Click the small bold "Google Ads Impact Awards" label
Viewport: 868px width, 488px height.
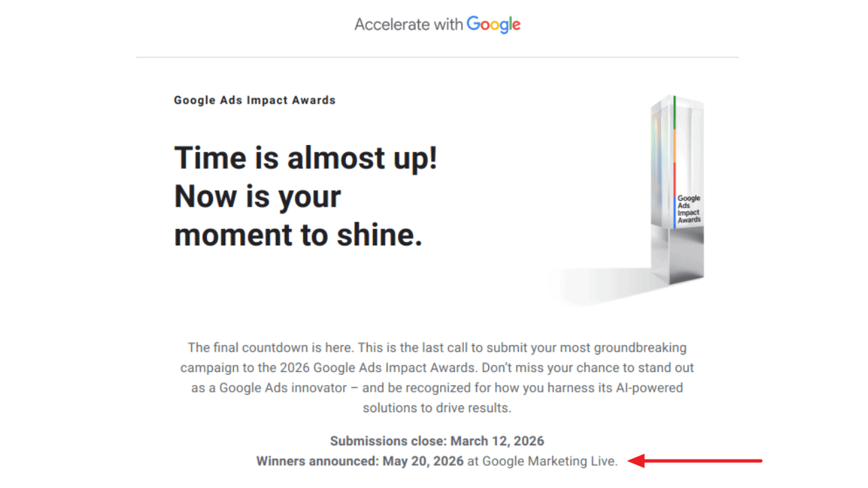click(x=254, y=100)
